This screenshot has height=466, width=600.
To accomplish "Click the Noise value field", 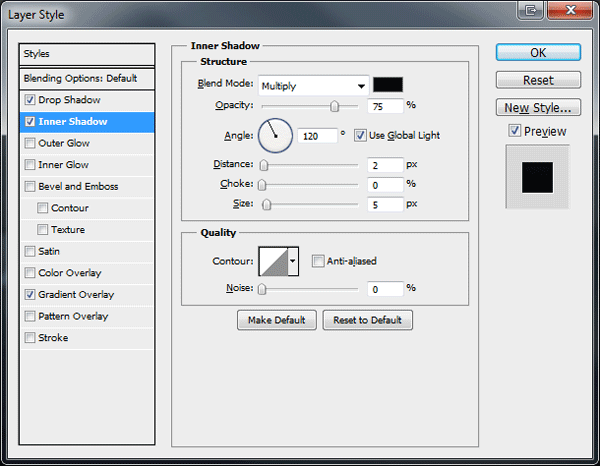I will click(385, 289).
